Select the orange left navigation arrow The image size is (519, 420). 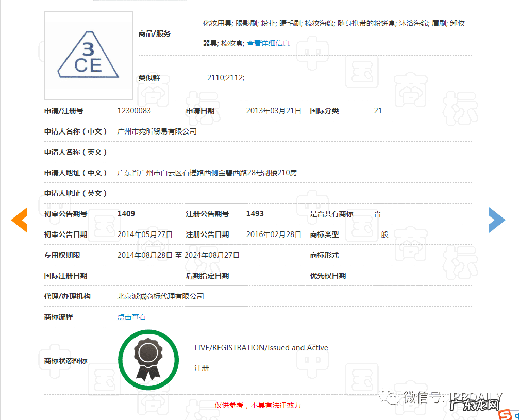point(19,220)
